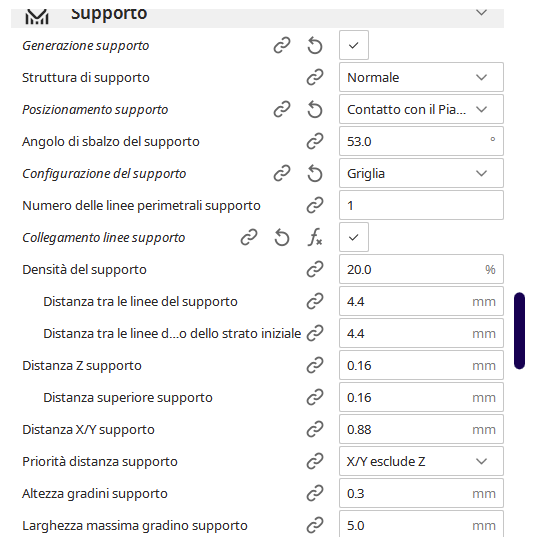Reset Generazione supporto with the revert arrow

tap(315, 46)
